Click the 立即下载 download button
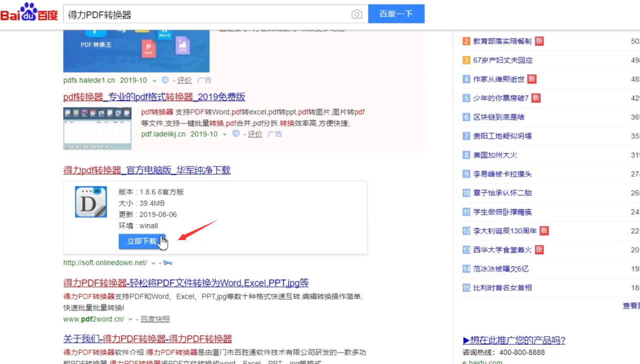Image resolution: width=640 pixels, height=364 pixels. (x=142, y=241)
